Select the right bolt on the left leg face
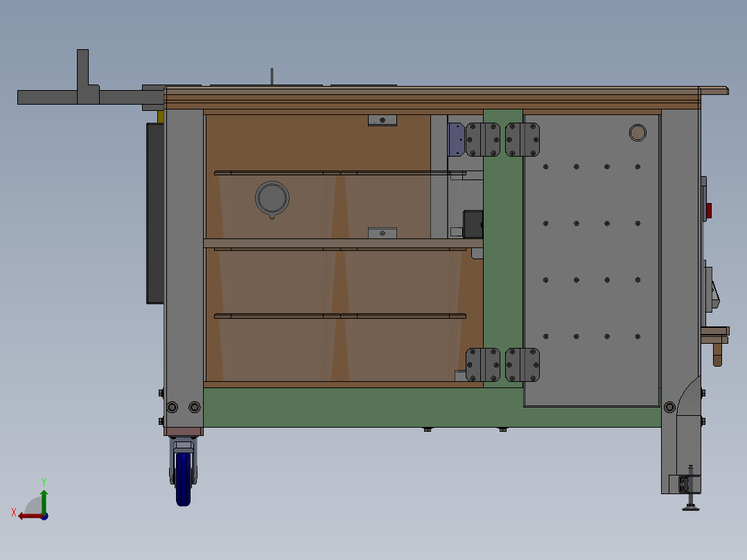Image resolution: width=747 pixels, height=560 pixels. coord(194,407)
